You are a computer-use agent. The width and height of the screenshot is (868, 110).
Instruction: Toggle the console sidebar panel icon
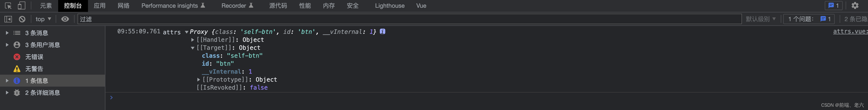click(8, 19)
